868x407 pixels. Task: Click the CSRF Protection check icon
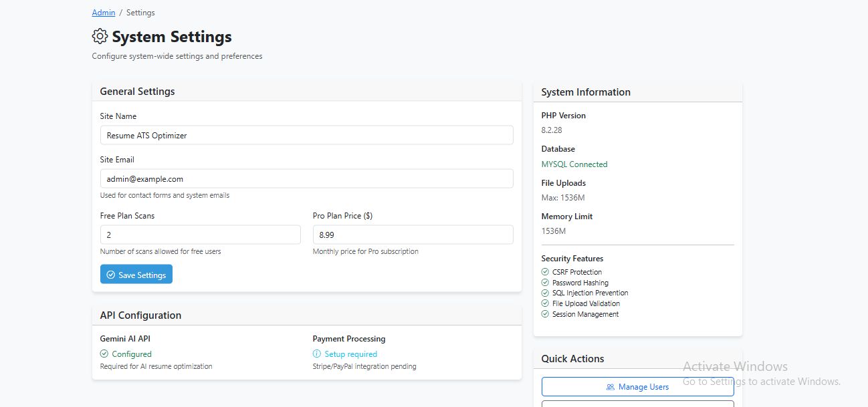point(545,272)
